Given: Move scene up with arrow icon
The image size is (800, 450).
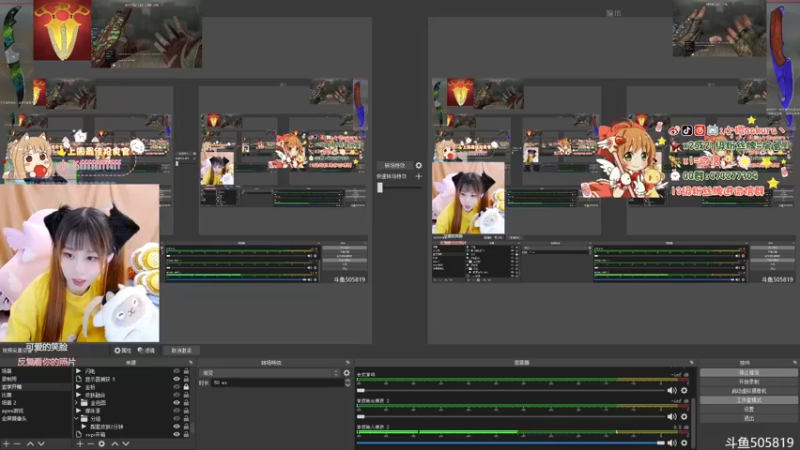Looking at the screenshot, I should [30, 444].
